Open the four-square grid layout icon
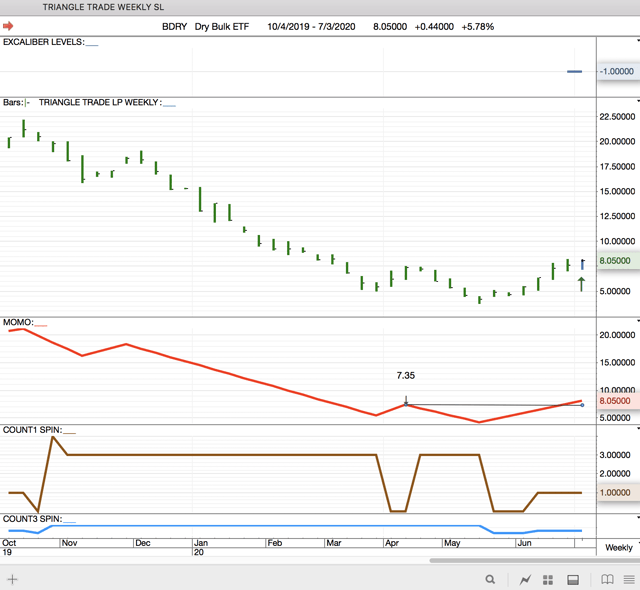The width and height of the screenshot is (640, 590). click(548, 579)
